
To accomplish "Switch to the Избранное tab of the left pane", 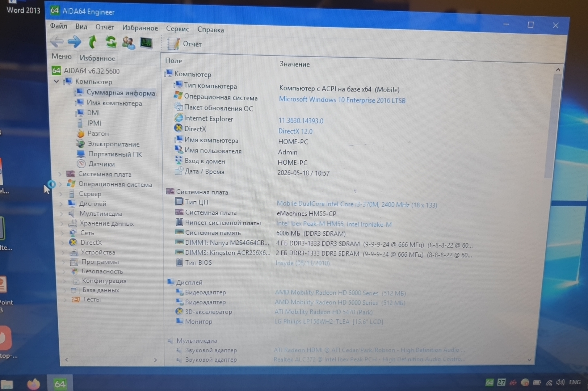I will (97, 58).
